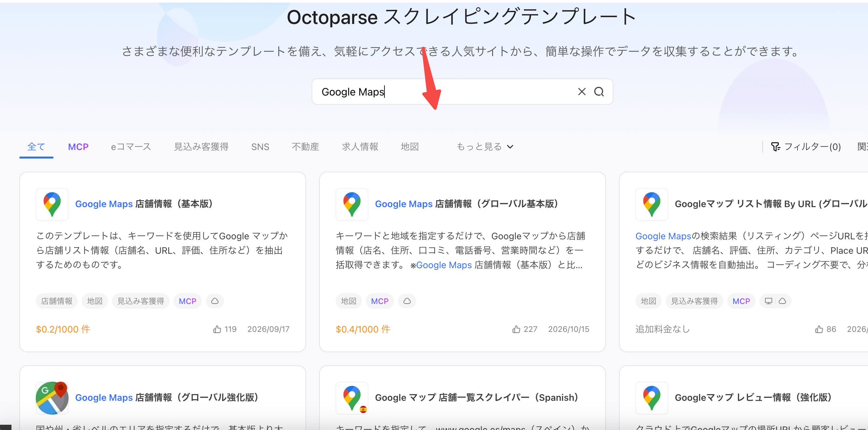Screen dimensions: 868x430
Task: Open the フィルター(0) filter panel
Action: (806, 147)
